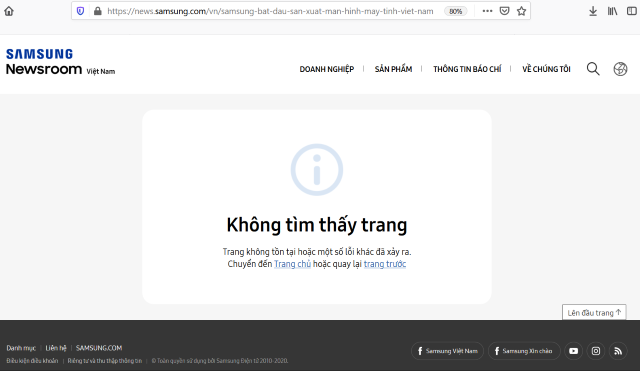Click Lên đầu trang button
Viewport: 640px width, 371px height.
pos(594,313)
